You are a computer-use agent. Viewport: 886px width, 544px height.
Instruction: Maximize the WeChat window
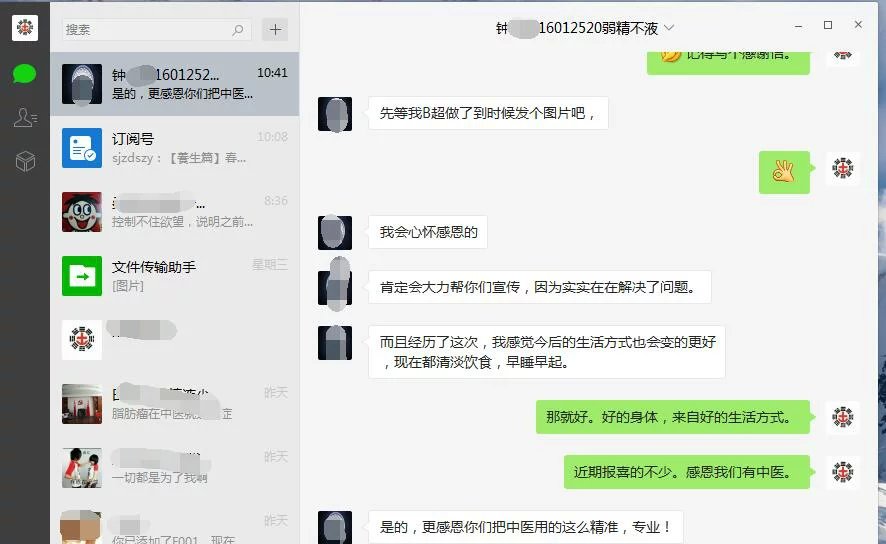coord(828,25)
